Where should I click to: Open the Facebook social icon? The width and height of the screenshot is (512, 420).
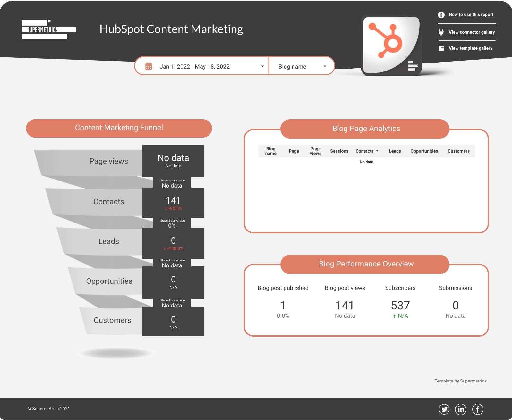[478, 409]
